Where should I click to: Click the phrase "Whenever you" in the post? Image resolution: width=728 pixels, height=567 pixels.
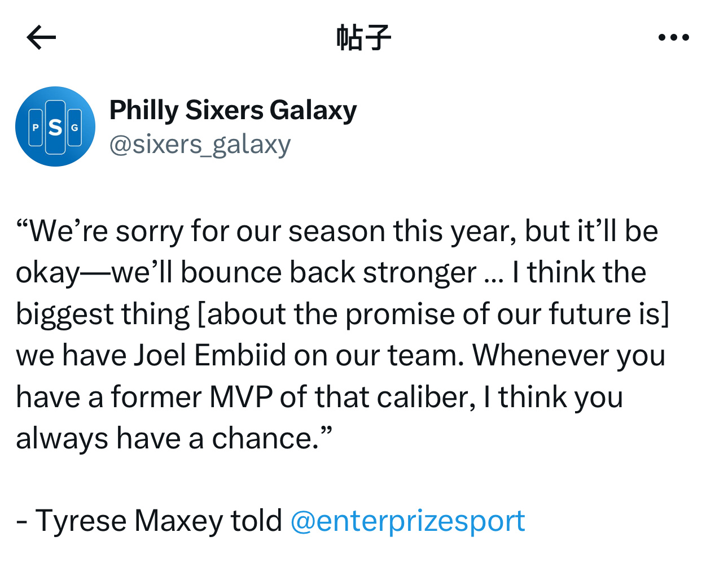pos(569,356)
